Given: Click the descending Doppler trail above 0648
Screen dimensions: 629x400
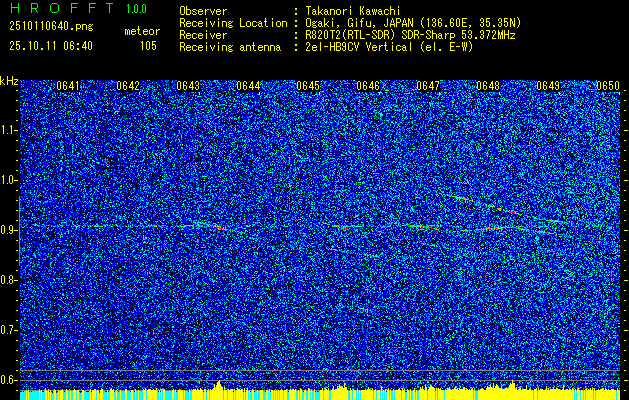Looking at the screenshot, I should [507, 210].
